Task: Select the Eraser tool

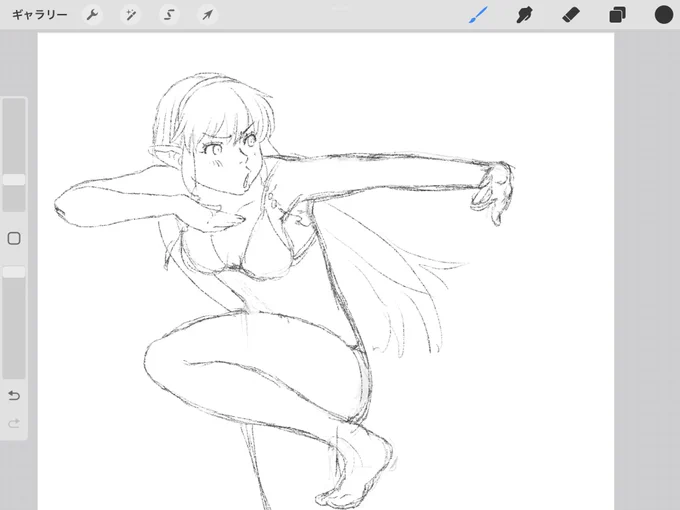Action: tap(571, 15)
